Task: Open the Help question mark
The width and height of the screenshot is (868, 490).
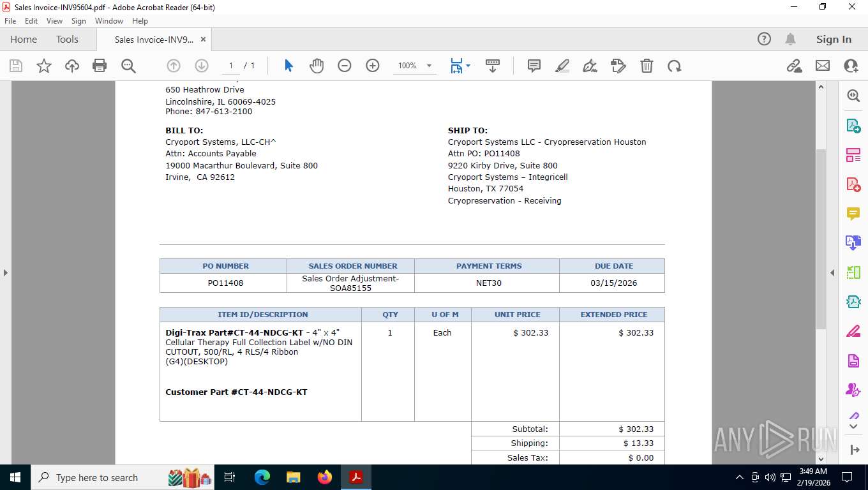Action: [764, 39]
